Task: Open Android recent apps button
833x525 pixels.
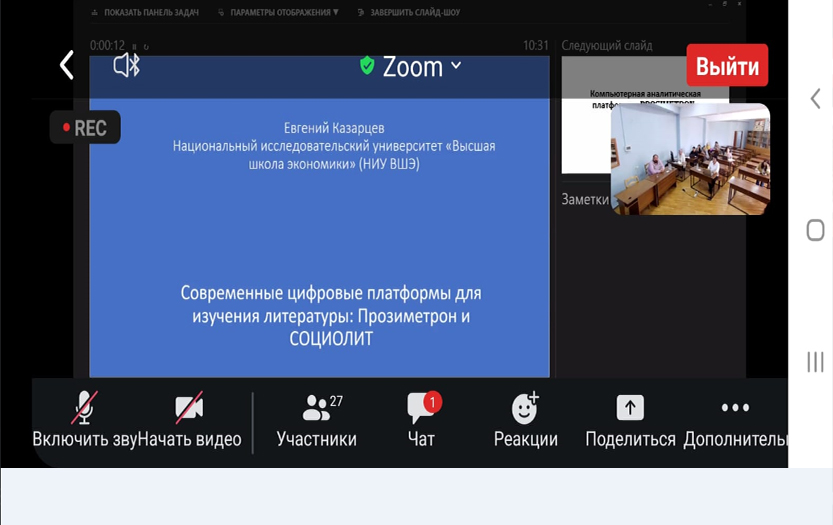Action: [815, 362]
